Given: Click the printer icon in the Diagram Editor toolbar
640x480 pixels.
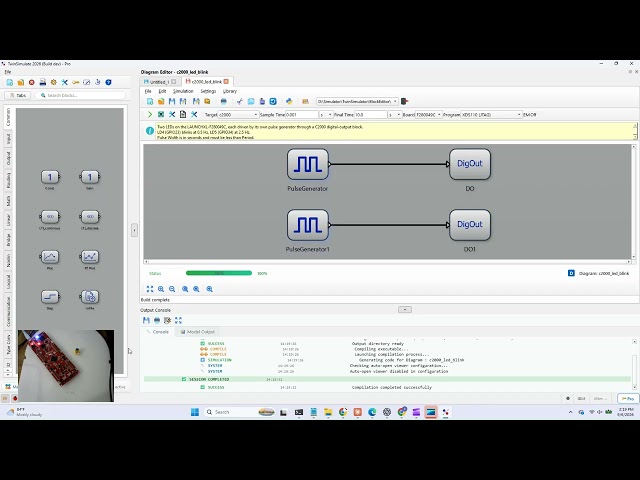Looking at the screenshot, I should pyautogui.click(x=223, y=101).
